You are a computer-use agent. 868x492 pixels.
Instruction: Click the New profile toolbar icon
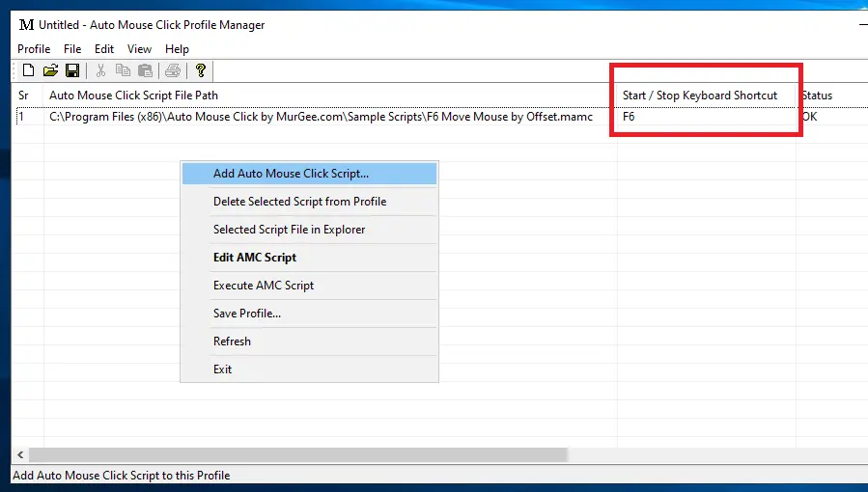tap(28, 70)
